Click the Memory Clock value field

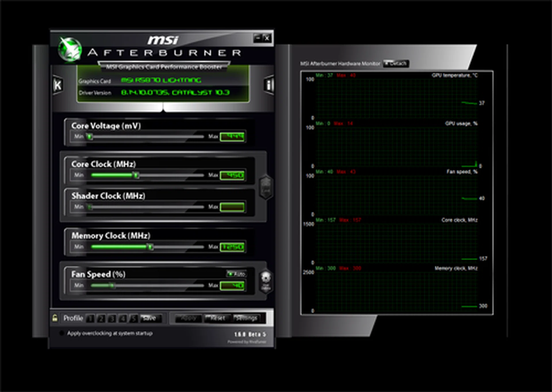[x=232, y=247]
